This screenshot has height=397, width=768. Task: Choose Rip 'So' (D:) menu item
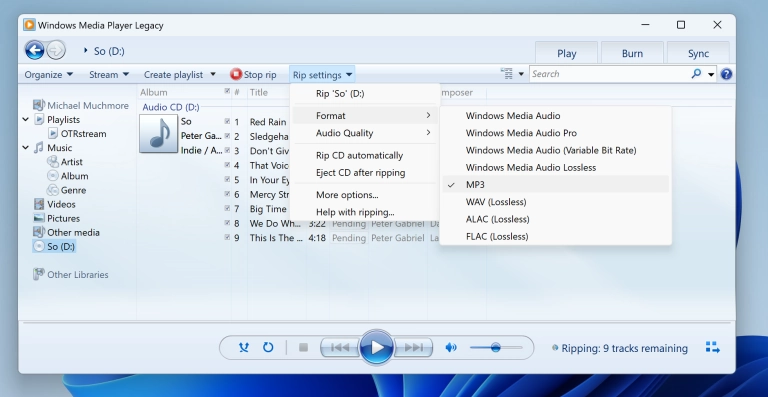tap(365, 93)
